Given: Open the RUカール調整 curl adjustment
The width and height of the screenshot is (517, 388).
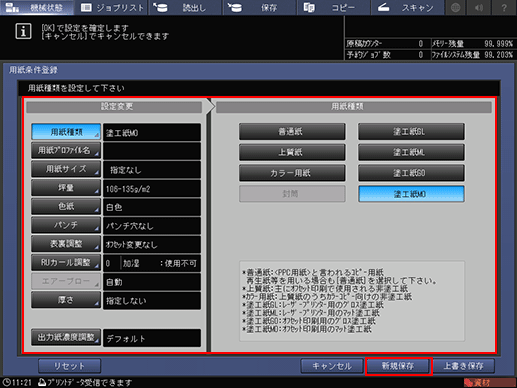Looking at the screenshot, I should tap(66, 262).
